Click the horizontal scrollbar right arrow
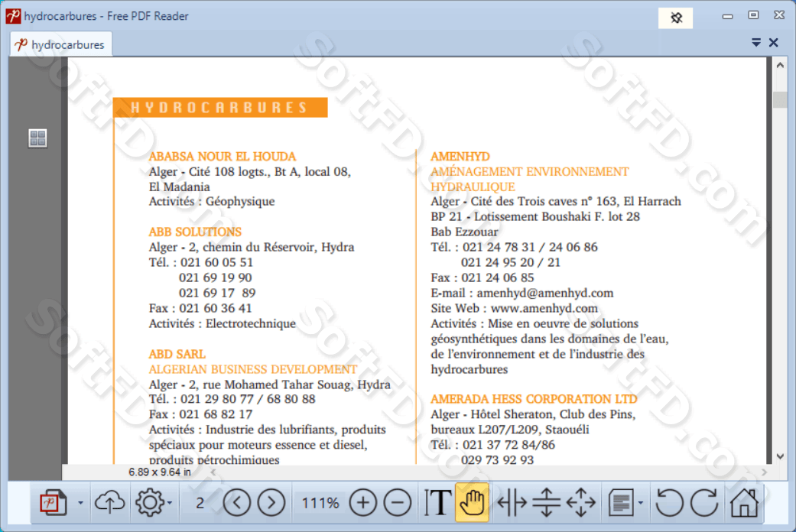The width and height of the screenshot is (796, 532). [765, 472]
